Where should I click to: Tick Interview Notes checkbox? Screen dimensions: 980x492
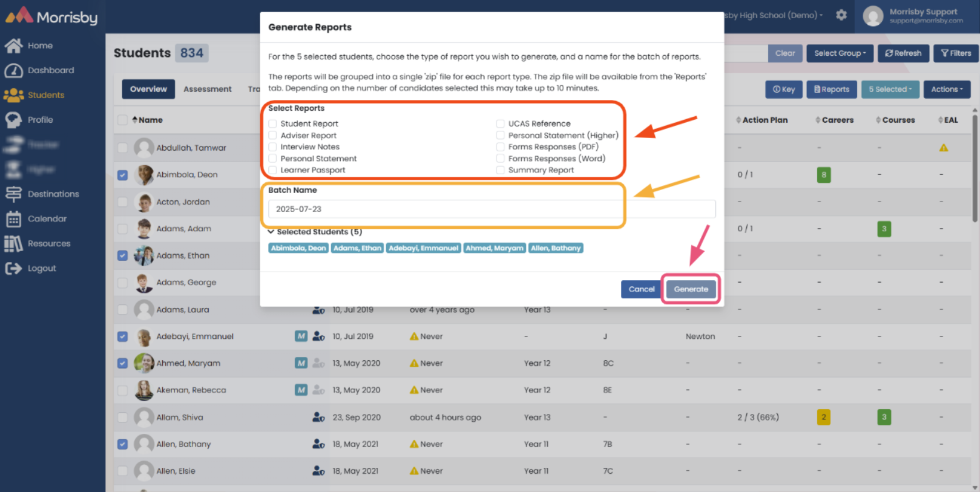tap(273, 147)
